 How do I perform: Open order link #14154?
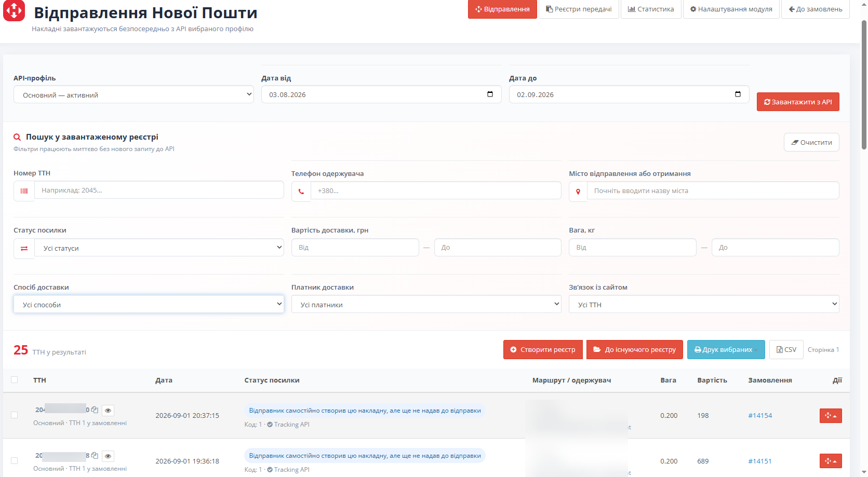point(760,416)
